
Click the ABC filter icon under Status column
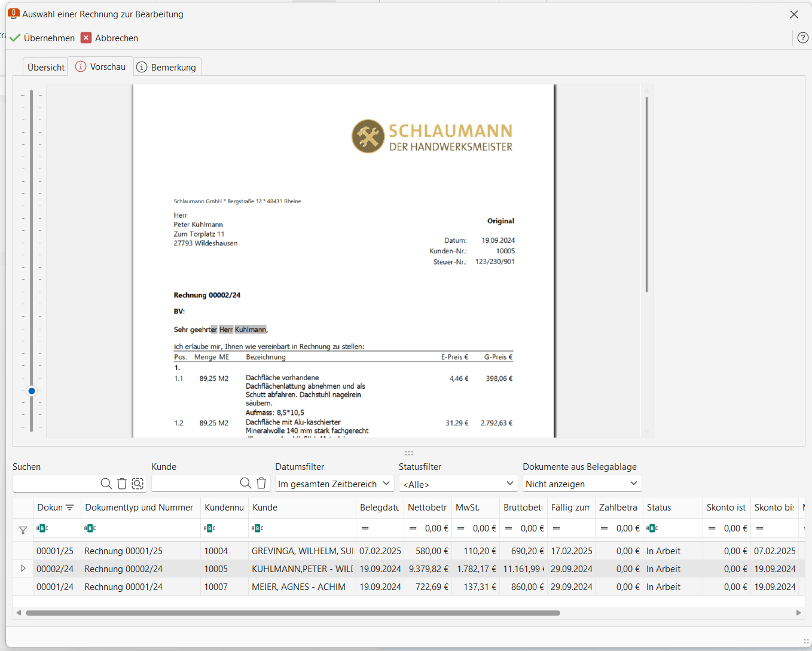point(652,528)
